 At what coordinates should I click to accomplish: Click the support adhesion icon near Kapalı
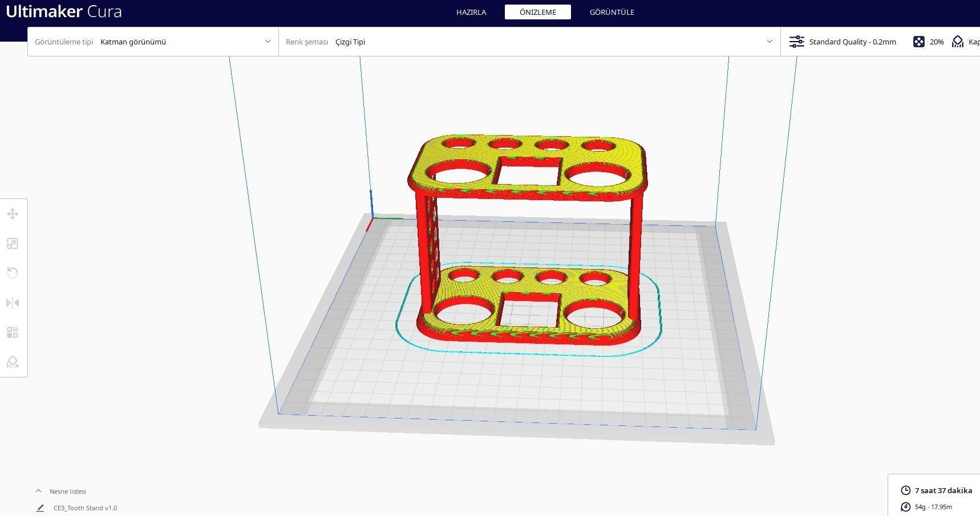tap(958, 42)
